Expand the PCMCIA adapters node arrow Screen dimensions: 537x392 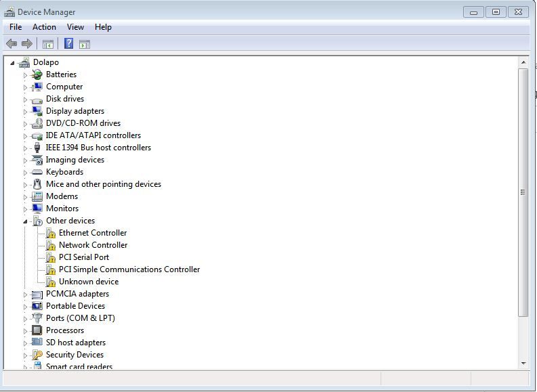point(25,295)
